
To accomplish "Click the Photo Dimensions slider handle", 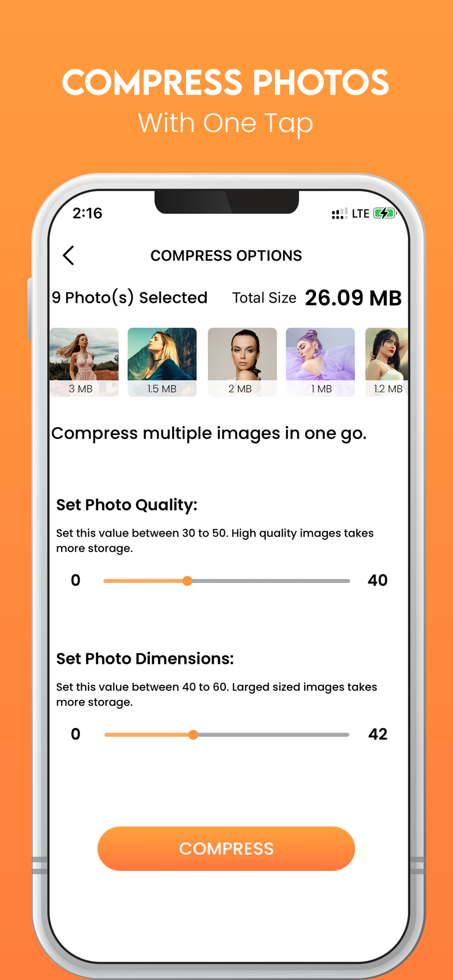I will pyautogui.click(x=193, y=735).
